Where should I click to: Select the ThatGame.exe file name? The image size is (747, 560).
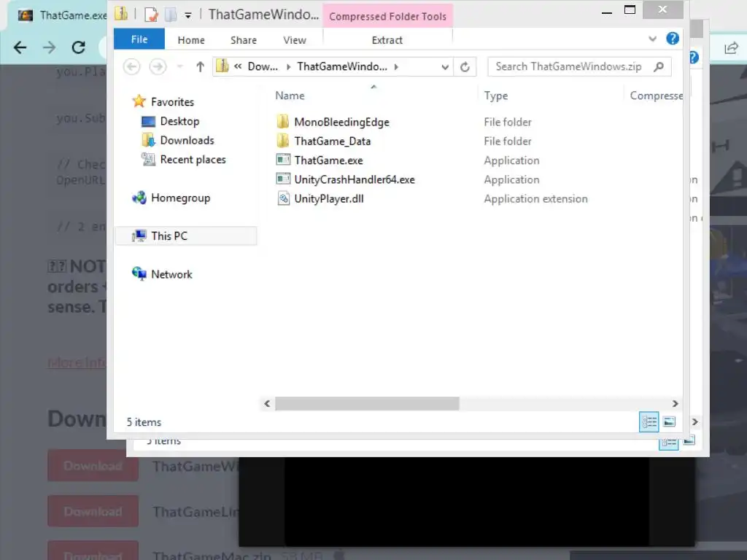(329, 160)
